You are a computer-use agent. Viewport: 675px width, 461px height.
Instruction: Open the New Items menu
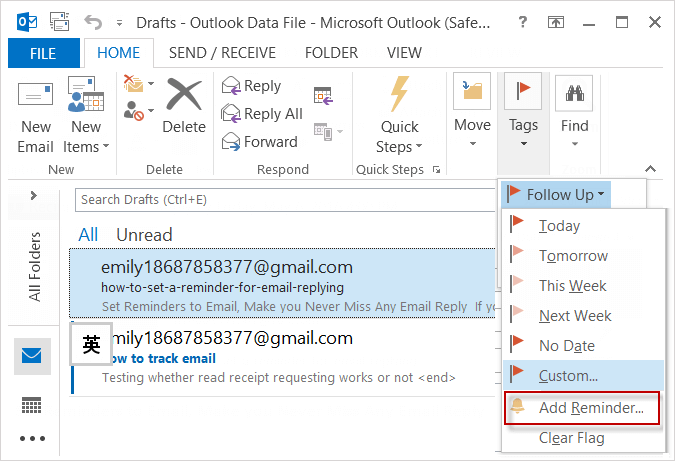tap(86, 115)
